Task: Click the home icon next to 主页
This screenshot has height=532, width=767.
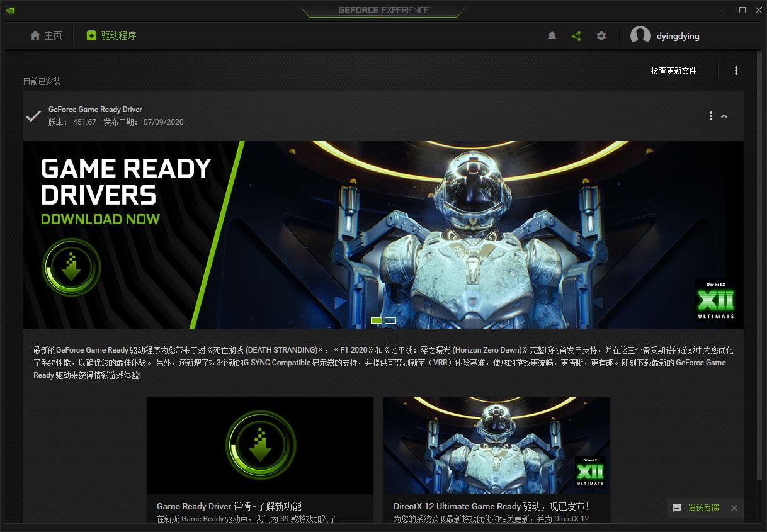Action: (x=35, y=36)
